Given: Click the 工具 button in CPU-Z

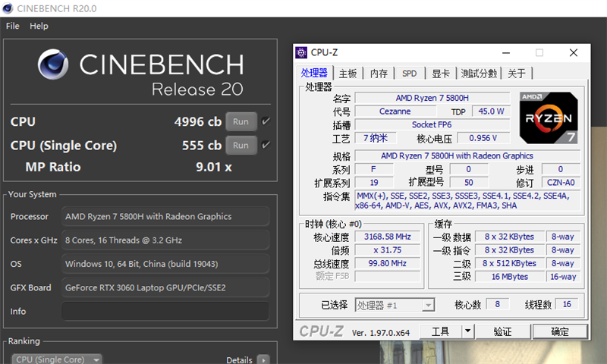Looking at the screenshot, I should [x=441, y=331].
